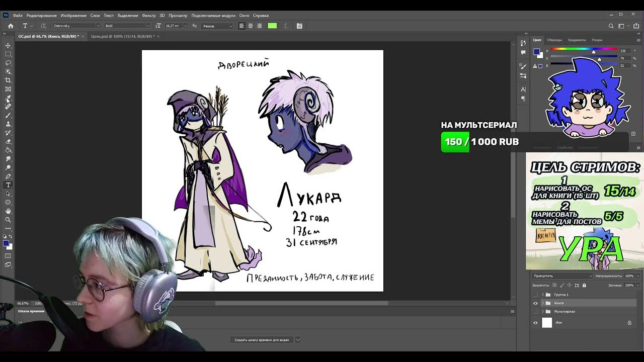
Task: Select the Eraser tool
Action: (8, 141)
